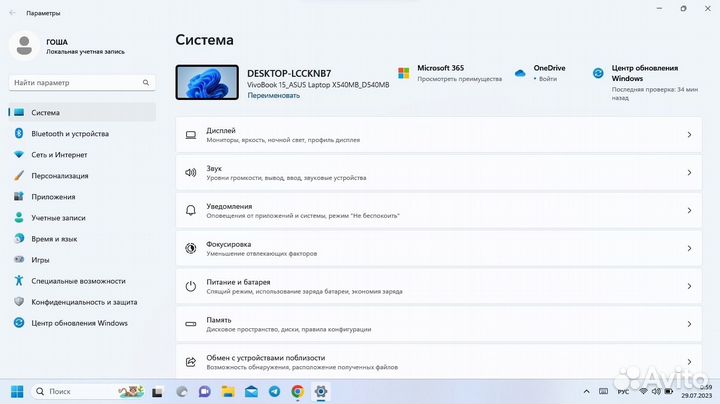Open the taskbar clock showing 29.07.2023
This screenshot has width=720, height=404.
coord(697,392)
